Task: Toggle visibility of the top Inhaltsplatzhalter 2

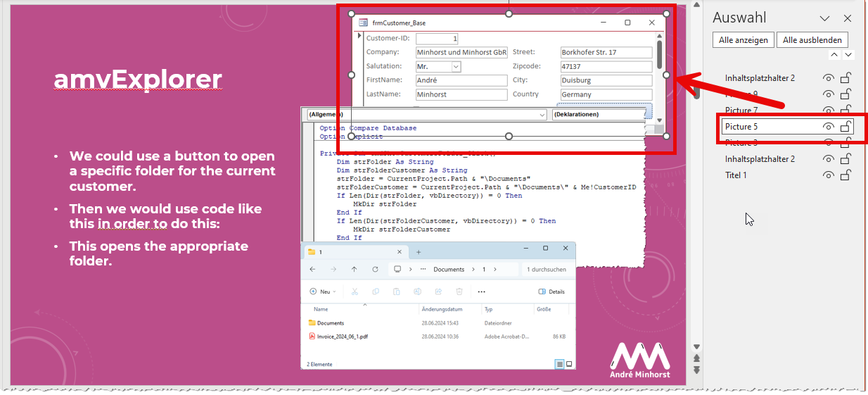Action: (829, 78)
